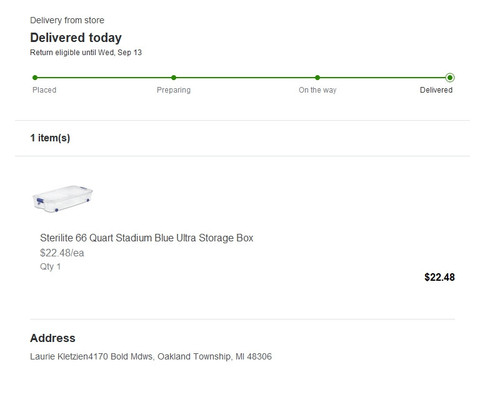Click the Delivered status circle
The height and width of the screenshot is (404, 500).
(x=450, y=78)
